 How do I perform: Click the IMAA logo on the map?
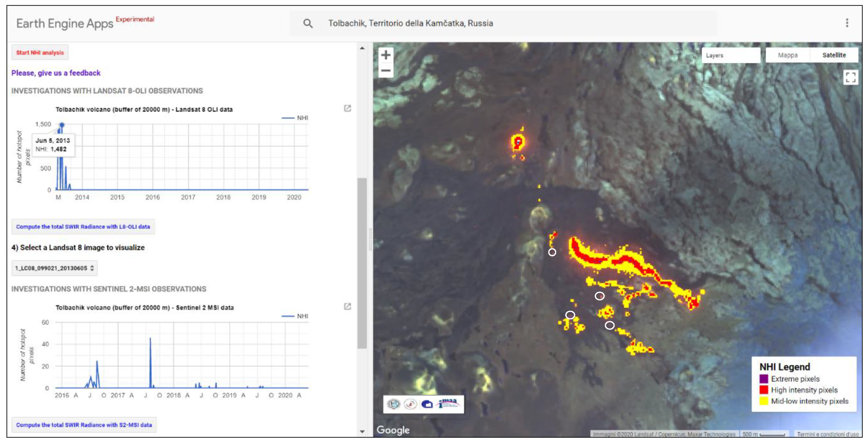[x=447, y=404]
